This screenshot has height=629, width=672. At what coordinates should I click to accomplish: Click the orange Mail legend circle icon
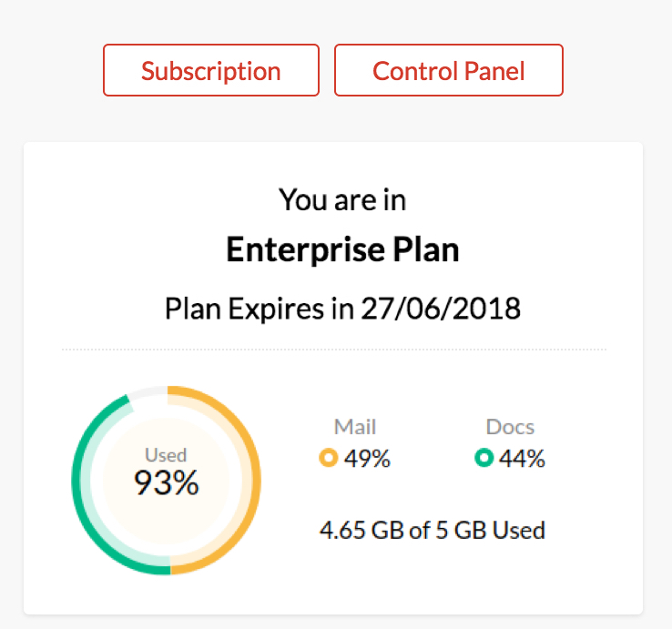tap(328, 459)
